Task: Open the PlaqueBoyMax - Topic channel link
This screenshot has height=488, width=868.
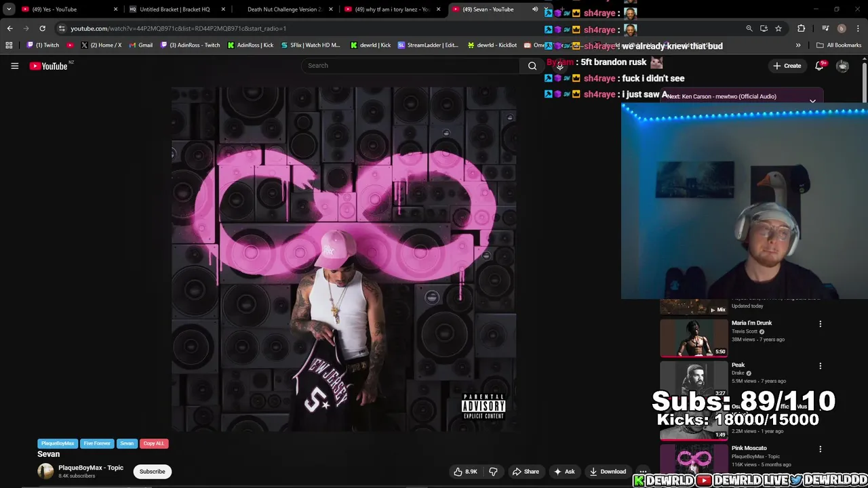Action: click(x=91, y=468)
